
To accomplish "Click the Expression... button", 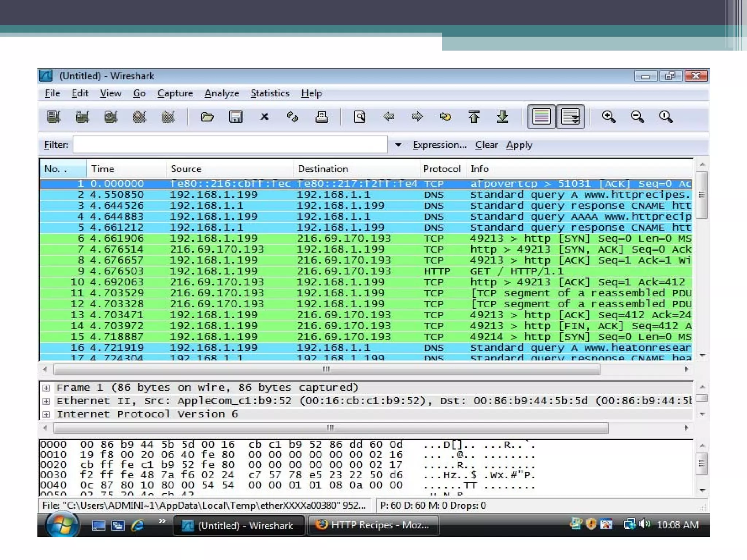I will 440,145.
